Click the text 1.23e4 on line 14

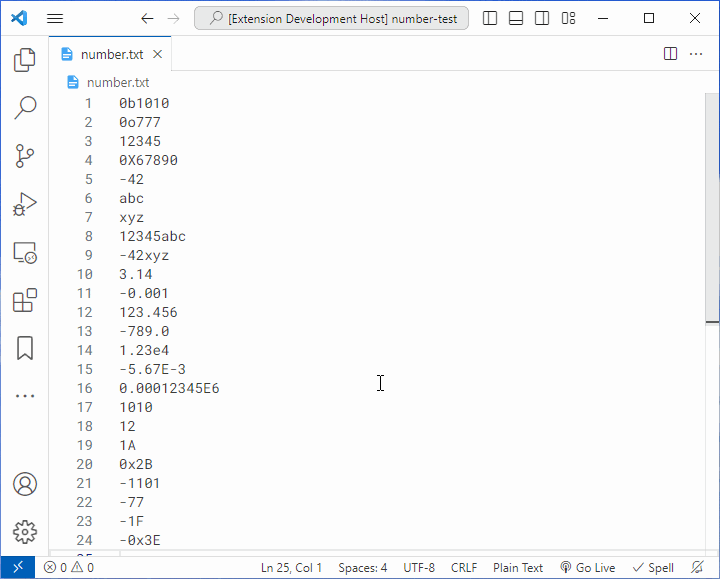[x=144, y=350]
